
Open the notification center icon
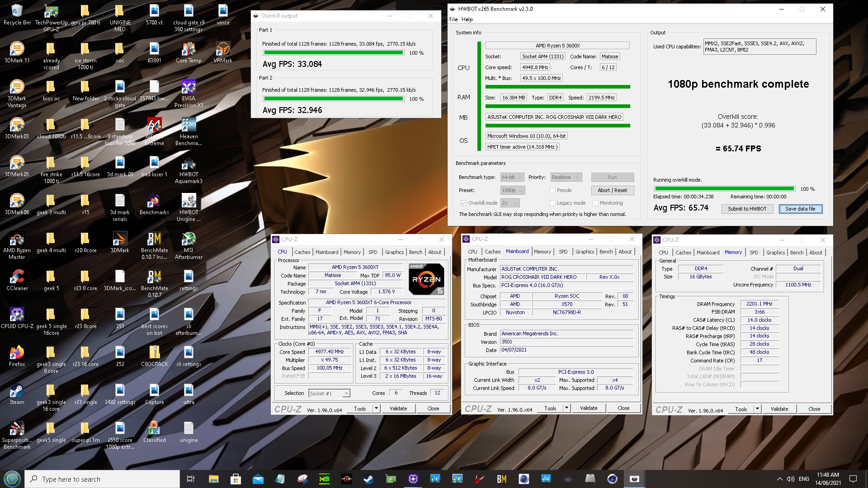pos(853,479)
